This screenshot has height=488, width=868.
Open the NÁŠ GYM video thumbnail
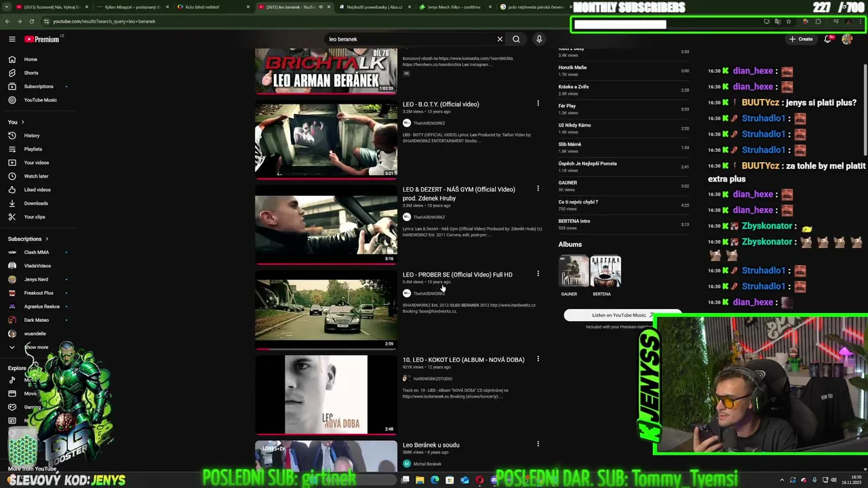coord(326,224)
